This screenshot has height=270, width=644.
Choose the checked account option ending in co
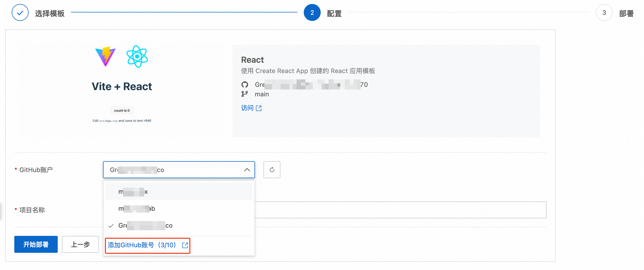point(179,226)
